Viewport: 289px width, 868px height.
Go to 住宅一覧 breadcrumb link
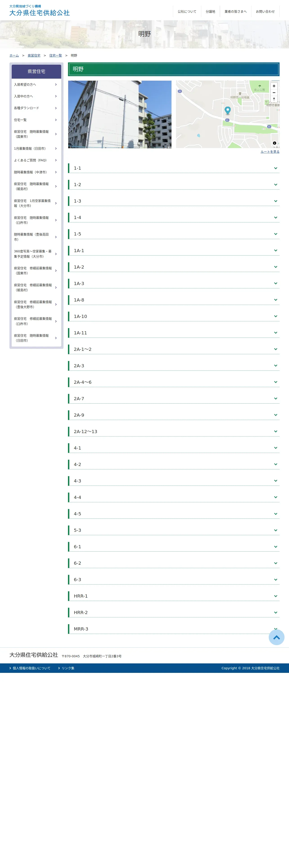(56, 56)
